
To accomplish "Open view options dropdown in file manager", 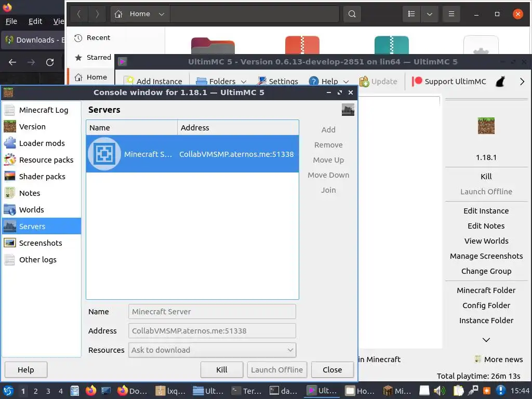I will click(x=430, y=14).
